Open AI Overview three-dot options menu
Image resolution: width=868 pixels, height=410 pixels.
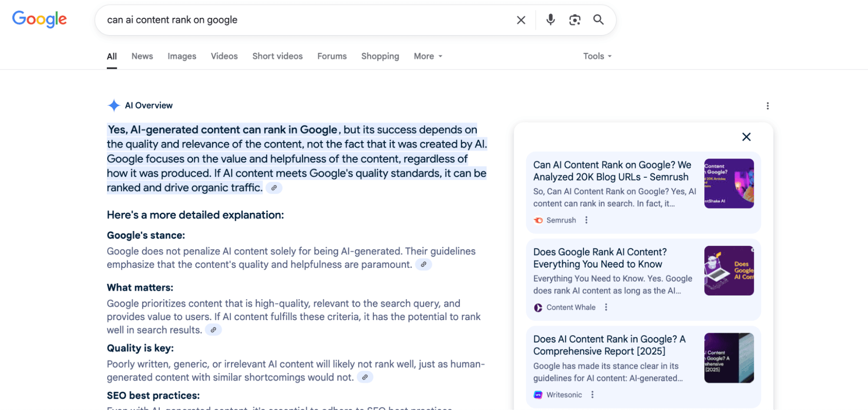pyautogui.click(x=767, y=106)
